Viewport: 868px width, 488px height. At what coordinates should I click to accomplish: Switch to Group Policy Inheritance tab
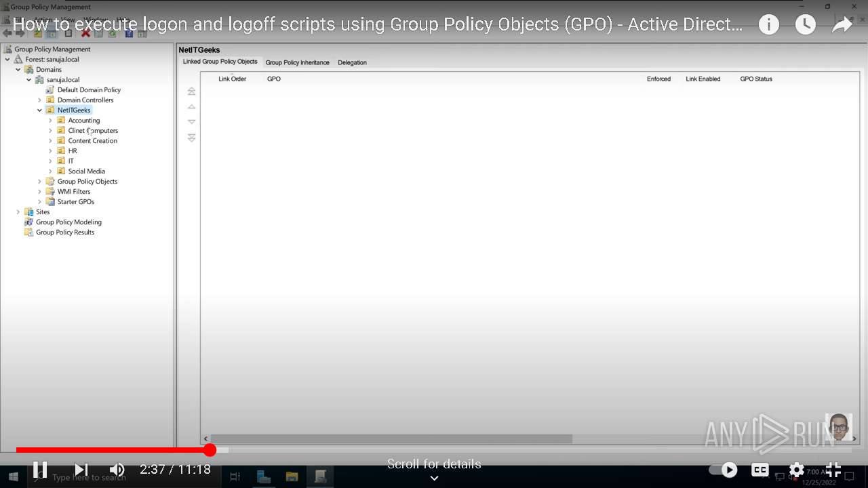[x=297, y=62]
